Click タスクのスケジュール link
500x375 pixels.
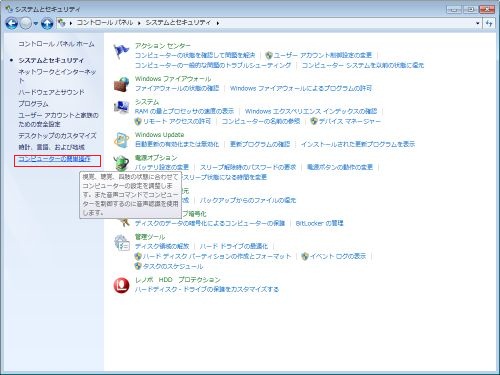pyautogui.click(x=173, y=266)
